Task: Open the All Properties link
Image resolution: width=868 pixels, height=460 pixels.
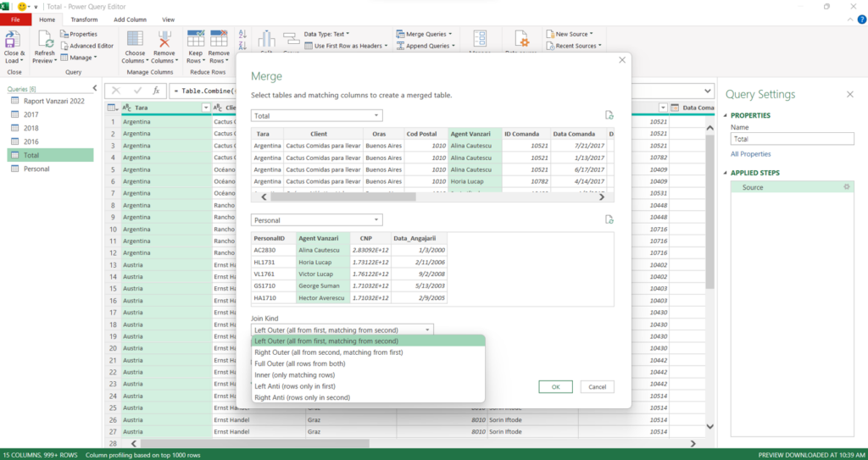Action: (751, 154)
